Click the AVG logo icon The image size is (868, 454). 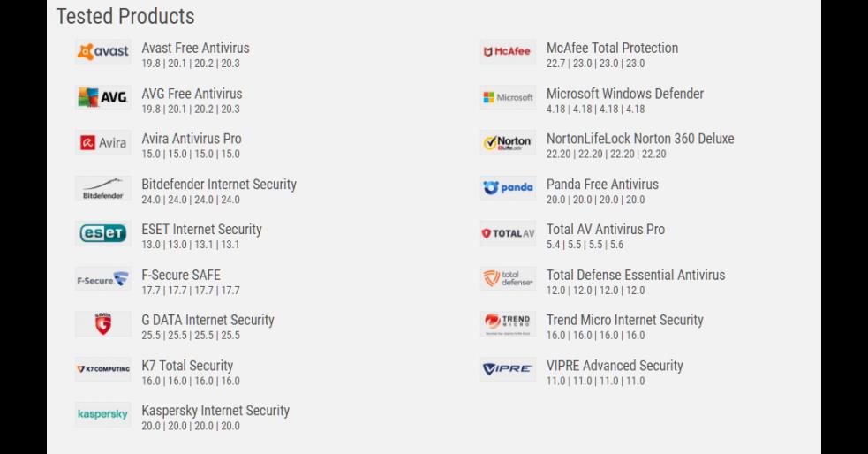coord(102,97)
